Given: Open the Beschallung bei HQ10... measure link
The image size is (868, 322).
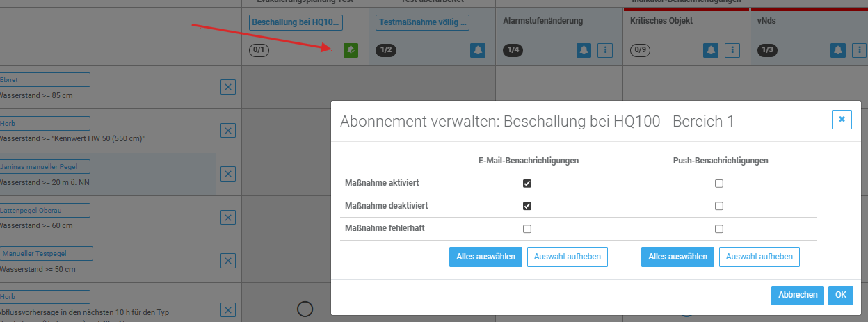Looking at the screenshot, I should click(296, 23).
